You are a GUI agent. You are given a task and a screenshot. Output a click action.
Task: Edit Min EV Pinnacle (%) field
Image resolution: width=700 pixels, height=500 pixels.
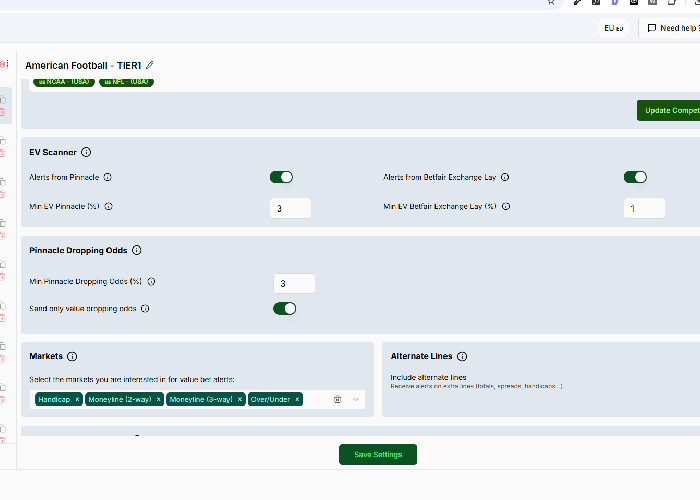(291, 208)
